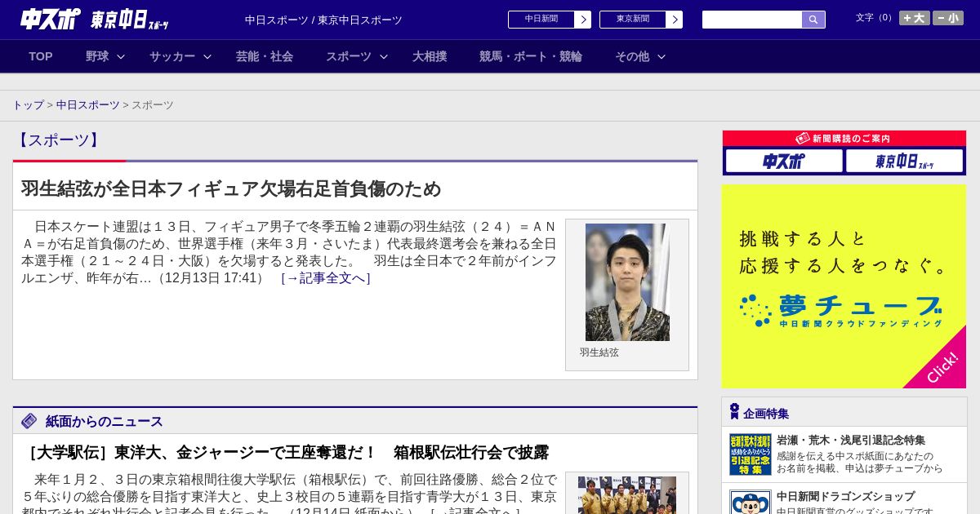Open headline ［大学駅伝］東洋大、金ジャージーで王座奪還だ
980x514 pixels.
point(286,452)
